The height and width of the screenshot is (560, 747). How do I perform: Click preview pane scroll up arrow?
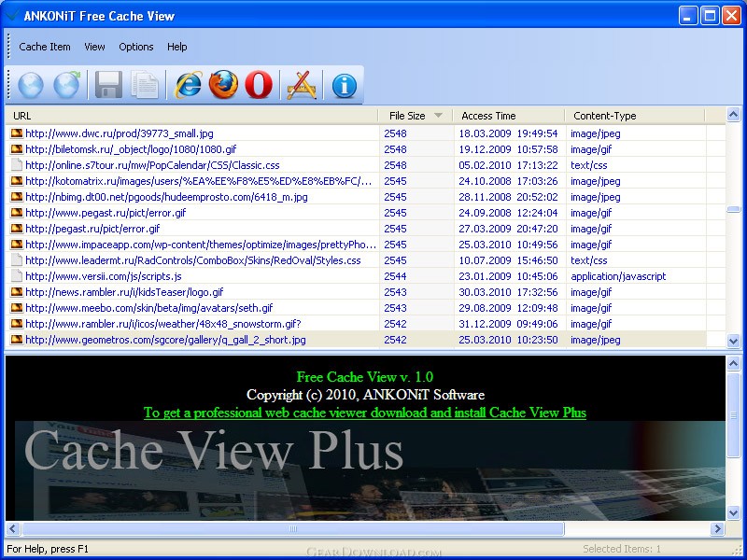coord(734,364)
